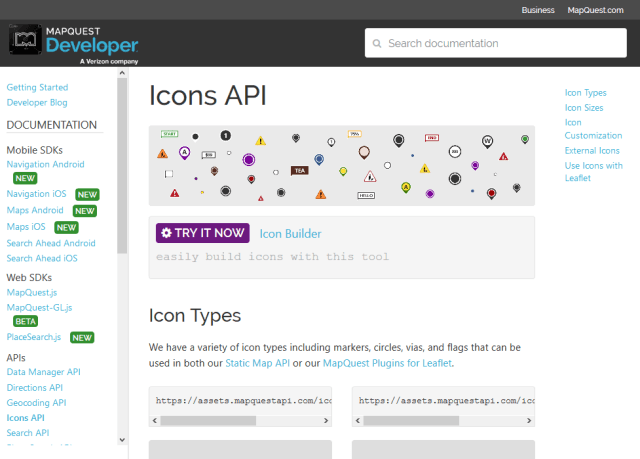
Task: Click the second code box horizontal scrollbar thumb
Action: point(411,421)
